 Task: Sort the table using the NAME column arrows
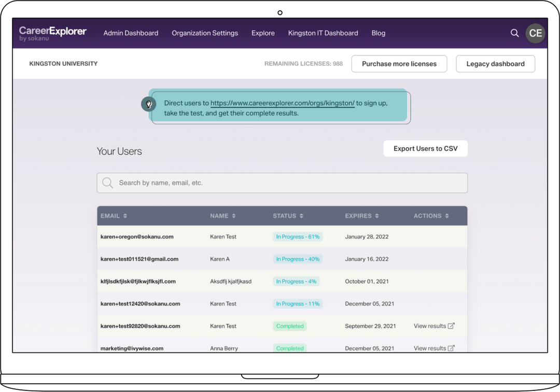pos(234,216)
